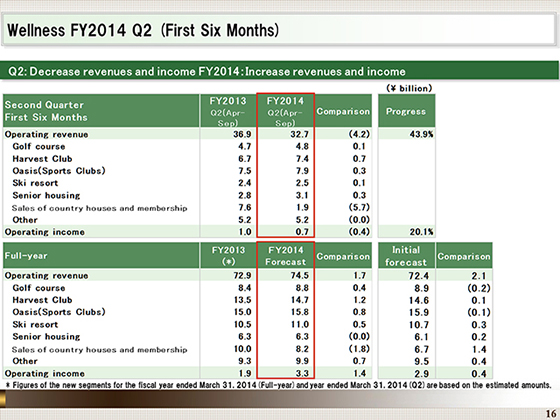Click the "7.6" country houses FY2013 Q2 value
This screenshot has width=560, height=420.
pos(245,208)
